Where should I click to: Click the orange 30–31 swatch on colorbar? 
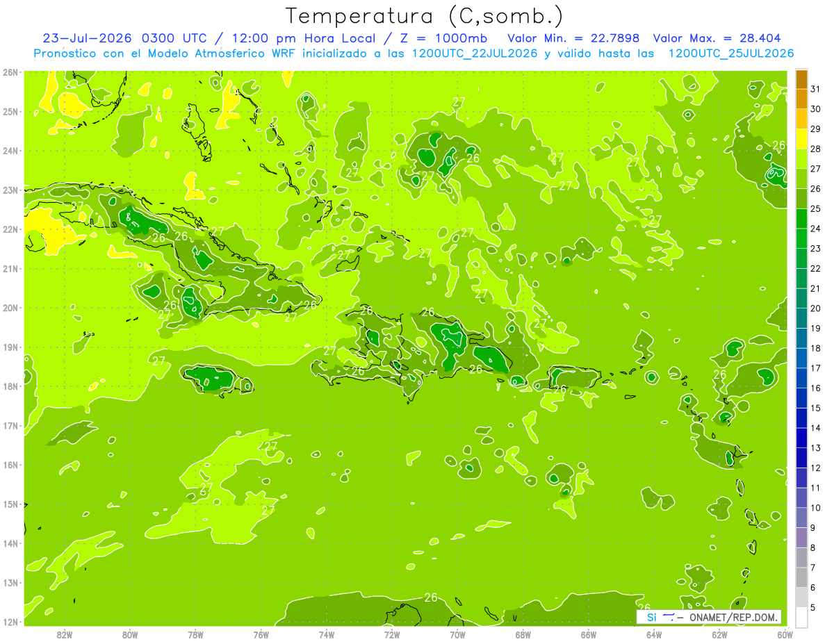coord(801,99)
